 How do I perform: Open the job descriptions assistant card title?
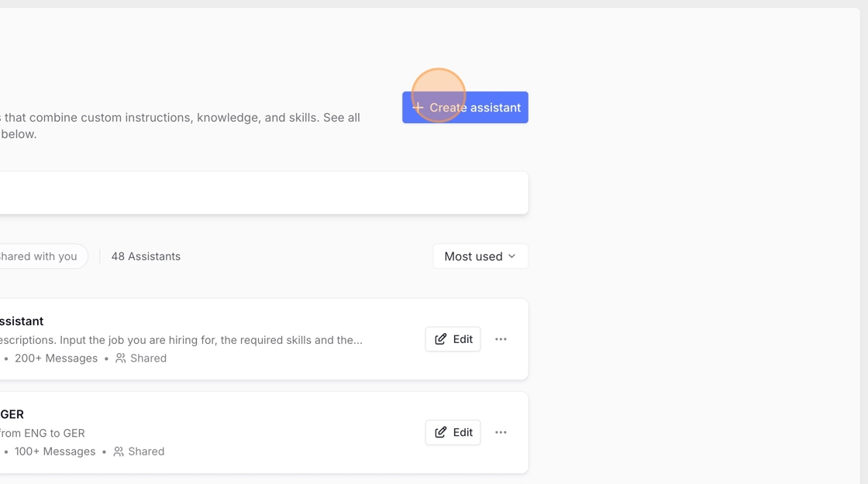22,321
